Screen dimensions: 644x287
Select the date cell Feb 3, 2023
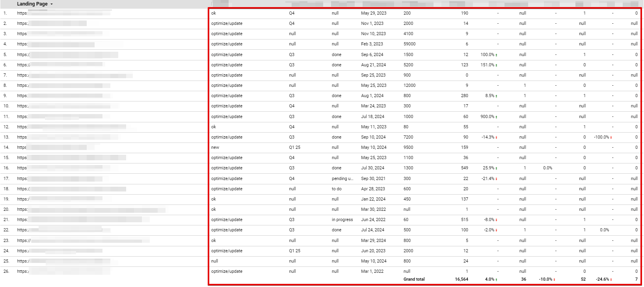pos(372,44)
